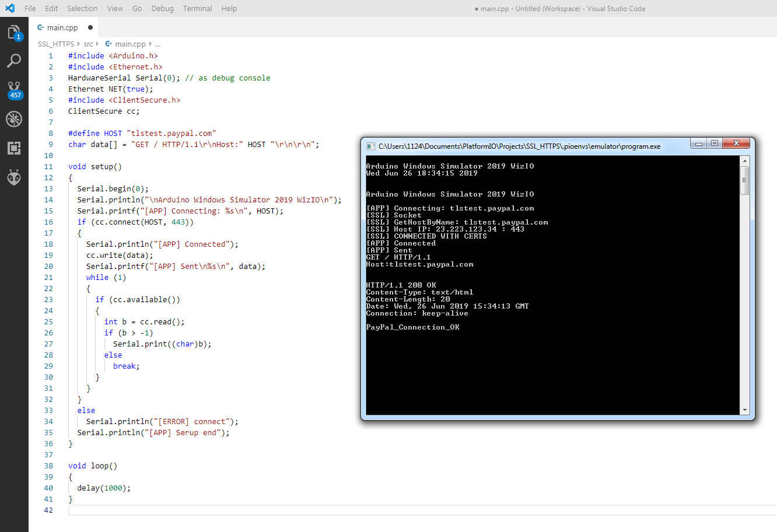Maximize the program.exe console window

(x=714, y=143)
